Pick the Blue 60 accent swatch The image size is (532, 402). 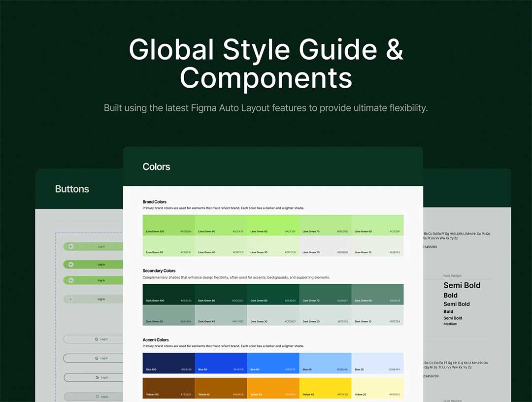coord(273,363)
